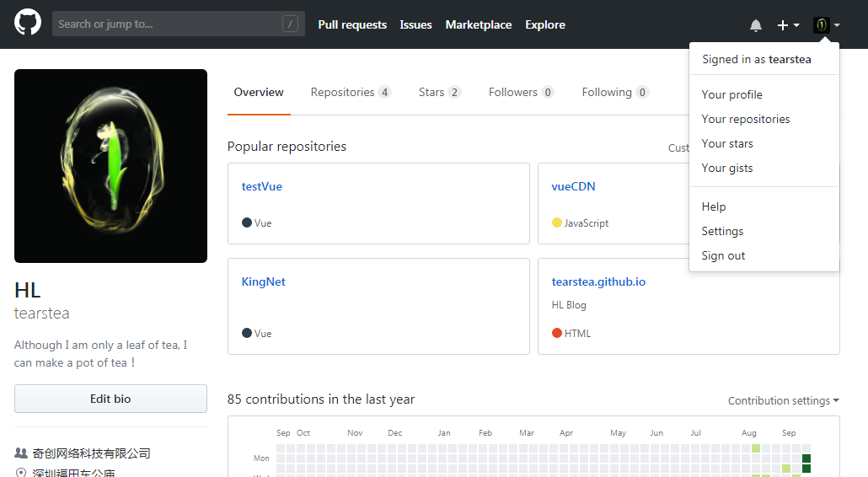Click the GitHub Octocat logo
Screen dimensions: 868x477
[28, 23]
